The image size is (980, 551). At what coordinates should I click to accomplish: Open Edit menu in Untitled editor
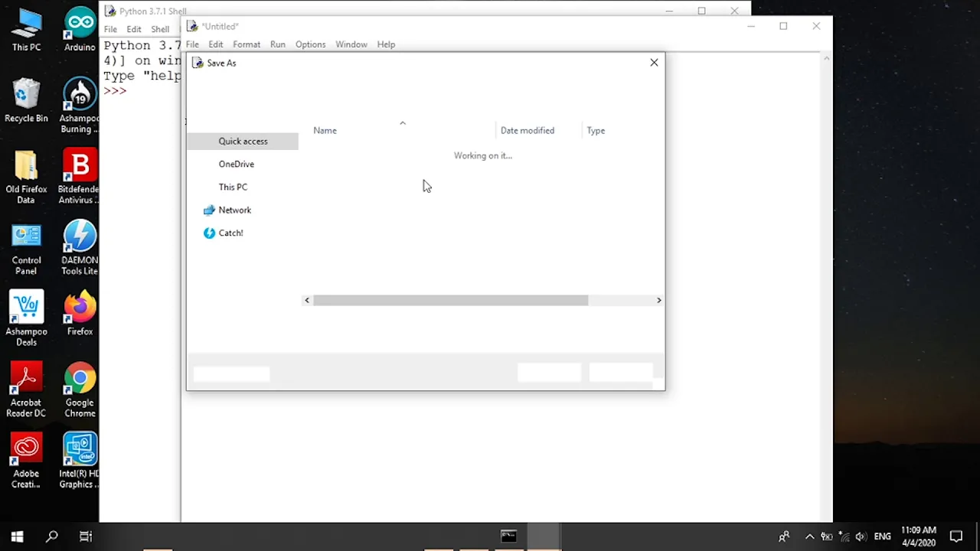click(x=216, y=44)
